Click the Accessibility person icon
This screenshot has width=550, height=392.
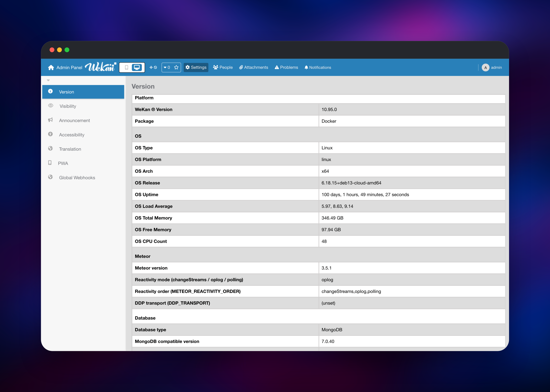click(50, 134)
